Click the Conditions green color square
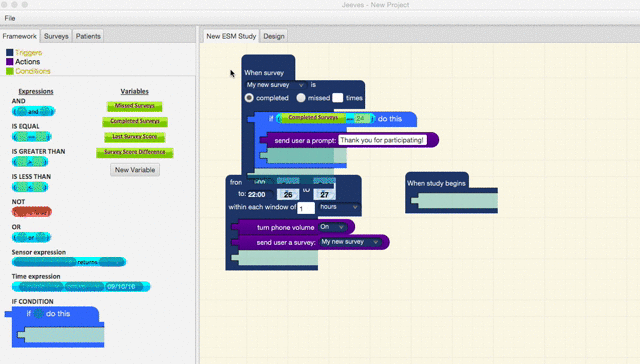The width and height of the screenshot is (640, 364). point(10,71)
